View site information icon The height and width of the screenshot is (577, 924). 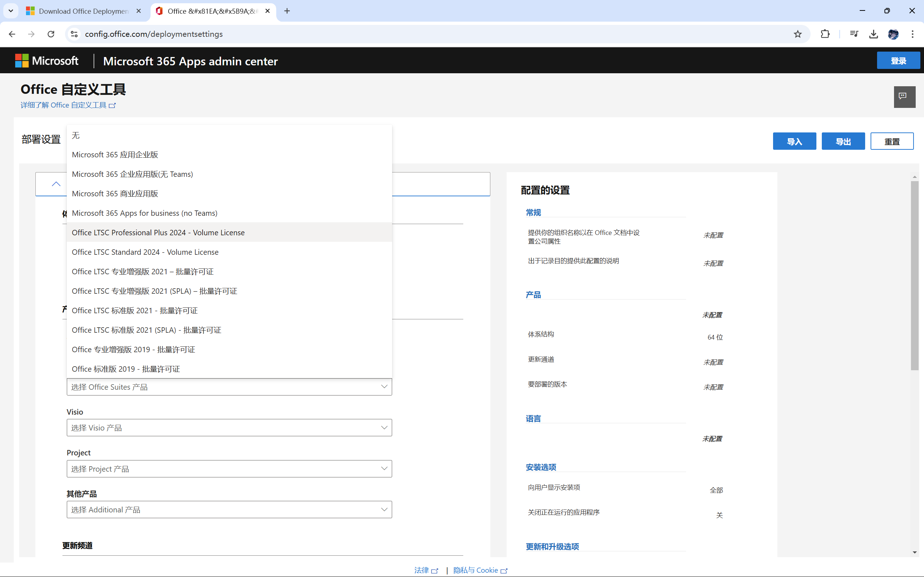[x=74, y=34]
